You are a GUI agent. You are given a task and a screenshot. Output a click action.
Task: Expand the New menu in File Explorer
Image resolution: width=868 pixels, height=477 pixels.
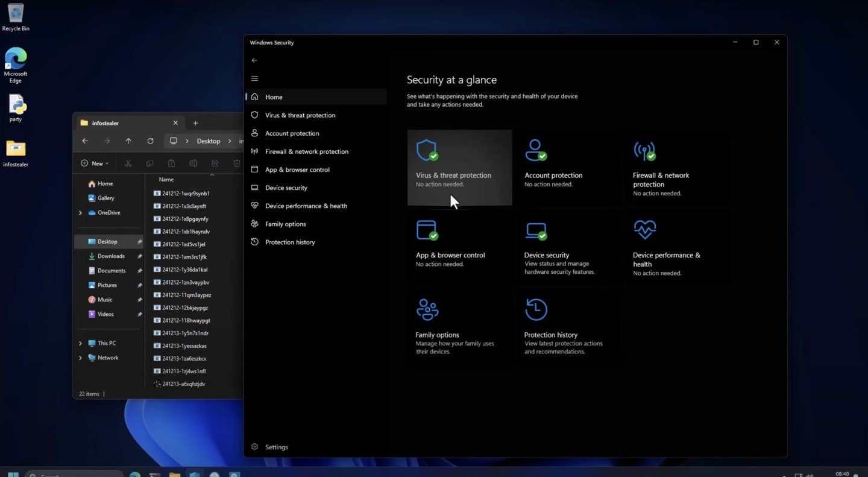(94, 163)
